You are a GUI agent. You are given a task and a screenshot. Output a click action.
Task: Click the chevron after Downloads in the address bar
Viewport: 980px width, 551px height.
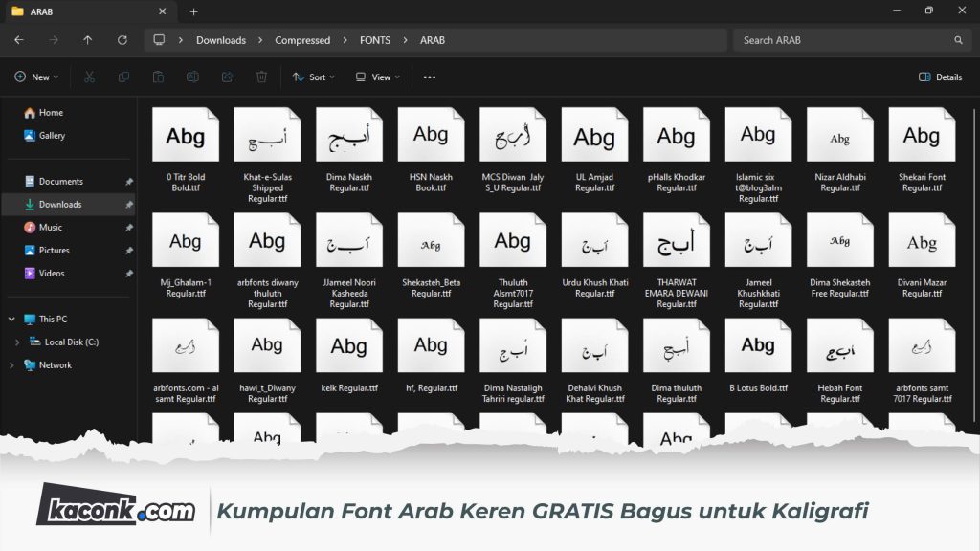[x=260, y=40]
